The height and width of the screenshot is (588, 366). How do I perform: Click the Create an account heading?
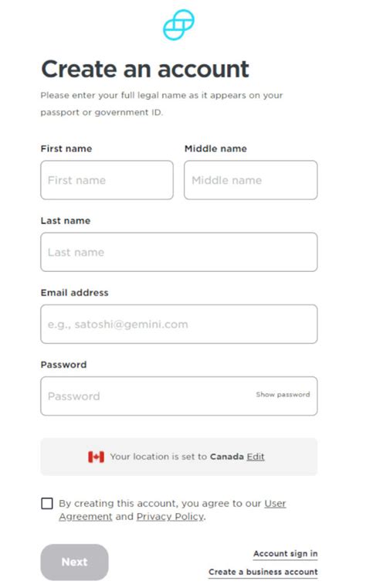point(145,69)
